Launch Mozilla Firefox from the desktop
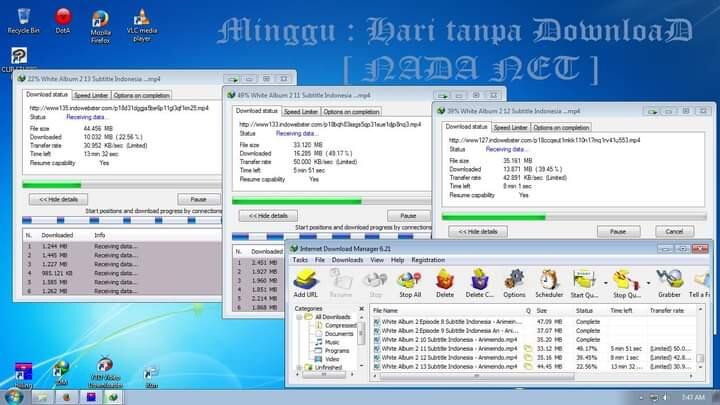Image resolution: width=720 pixels, height=405 pixels. tap(101, 27)
